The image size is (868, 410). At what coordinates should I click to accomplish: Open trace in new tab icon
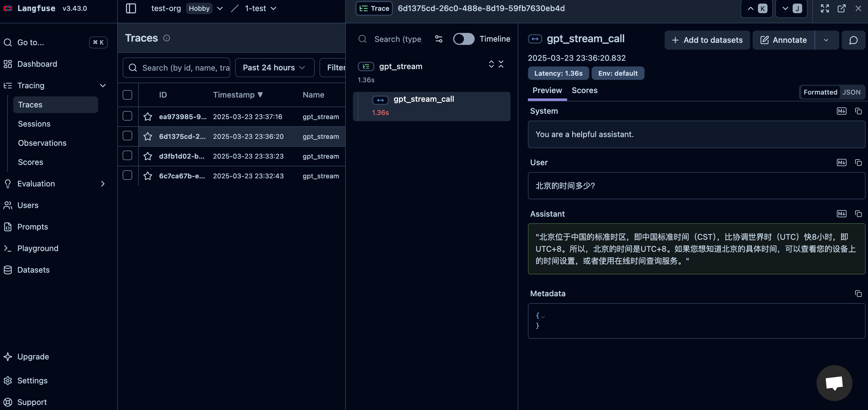841,8
